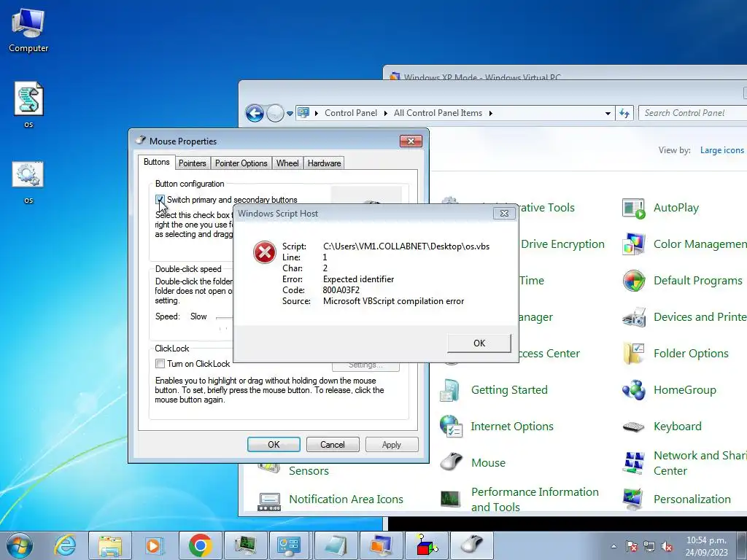The image size is (747, 560).
Task: Click the Forward arrow in Control Panel
Action: [275, 113]
